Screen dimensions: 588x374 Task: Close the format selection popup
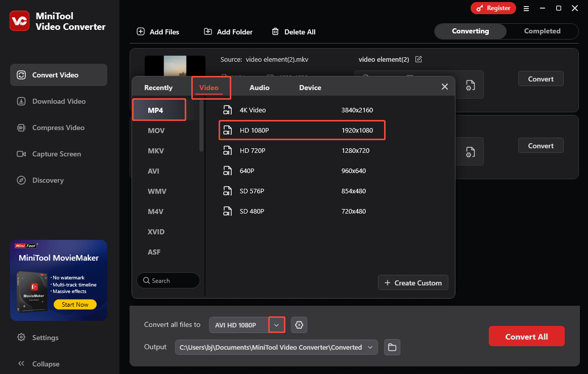coord(445,87)
